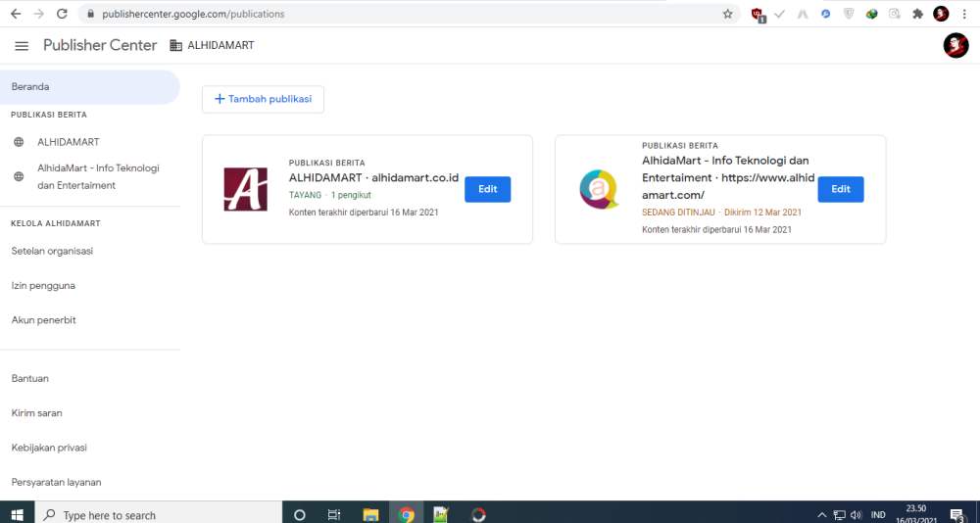980x523 pixels.
Task: Open Bantuan help link
Action: point(29,379)
